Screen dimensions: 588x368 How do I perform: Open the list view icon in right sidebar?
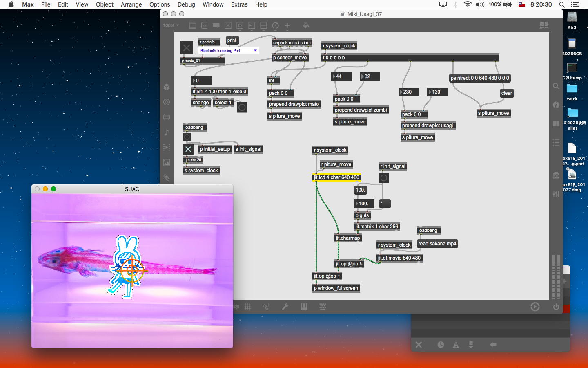tap(556, 142)
